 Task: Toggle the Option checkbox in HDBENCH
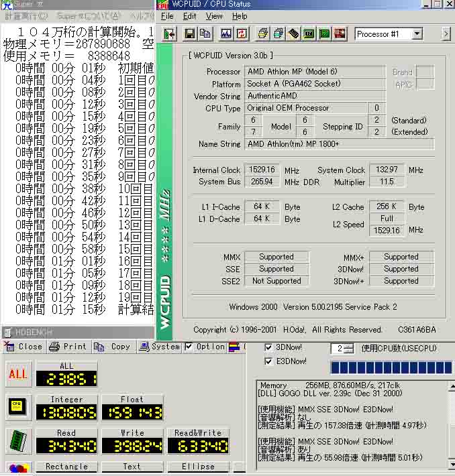click(x=189, y=347)
